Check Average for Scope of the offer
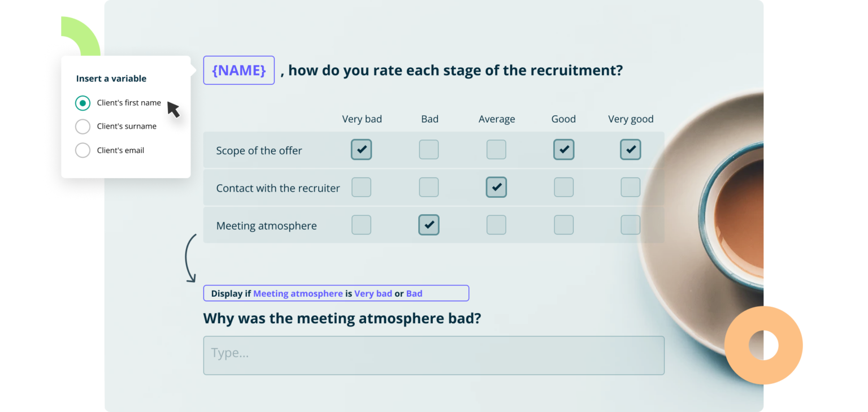 click(x=496, y=150)
